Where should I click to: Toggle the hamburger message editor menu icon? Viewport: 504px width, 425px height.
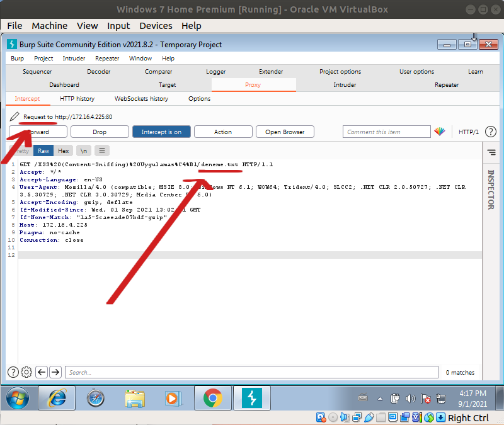tap(102, 150)
